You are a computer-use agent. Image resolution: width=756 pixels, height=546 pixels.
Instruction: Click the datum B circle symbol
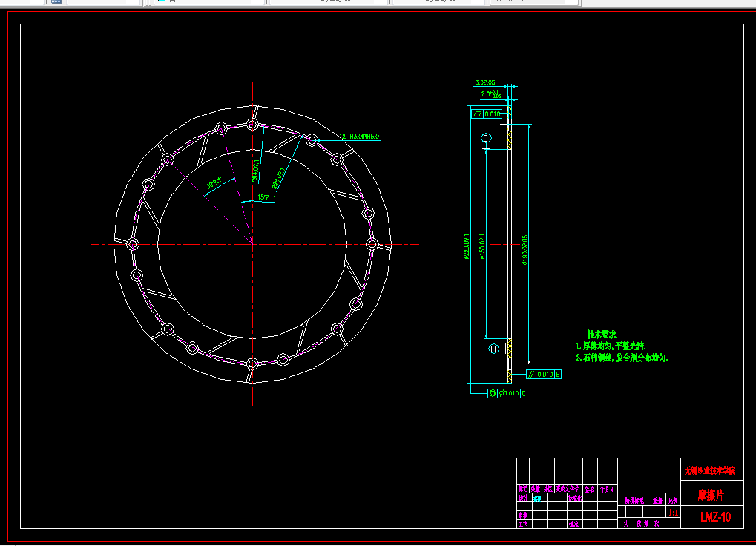coord(493,349)
